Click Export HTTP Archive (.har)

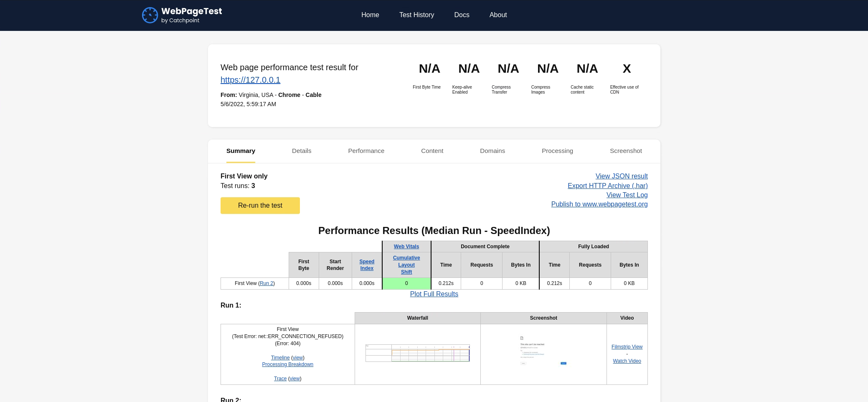(608, 186)
